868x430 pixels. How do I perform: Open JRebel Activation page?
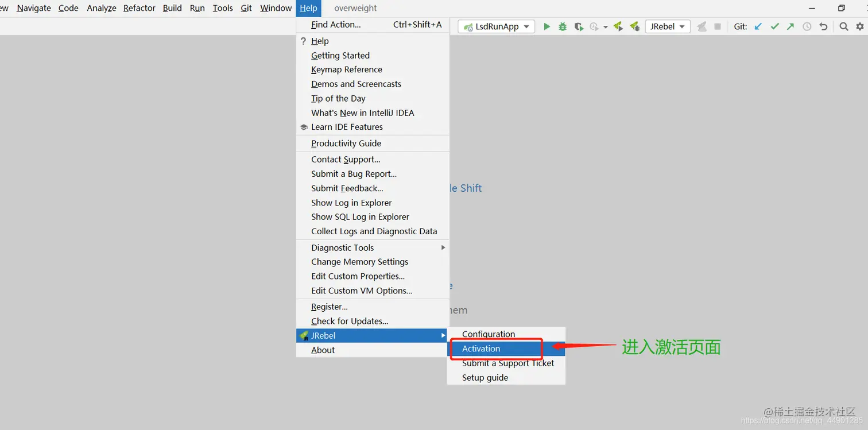(506, 348)
